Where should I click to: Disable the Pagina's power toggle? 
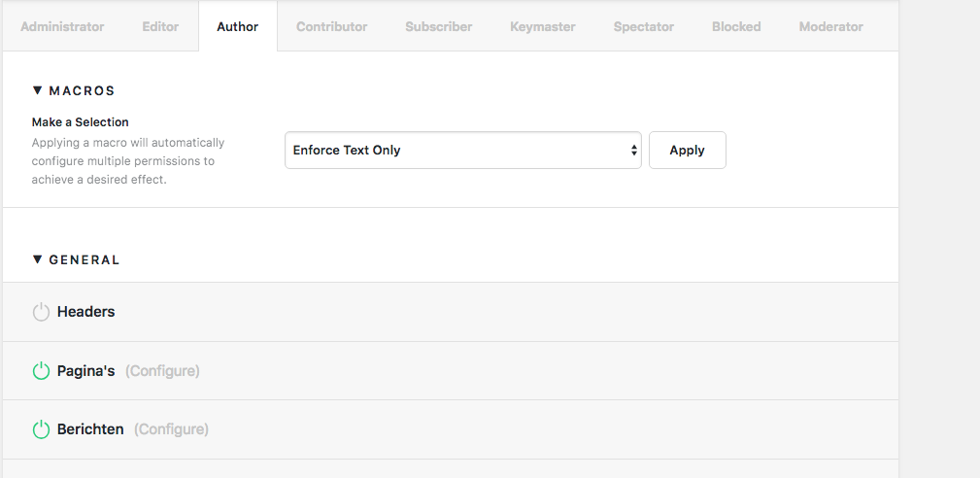(41, 371)
